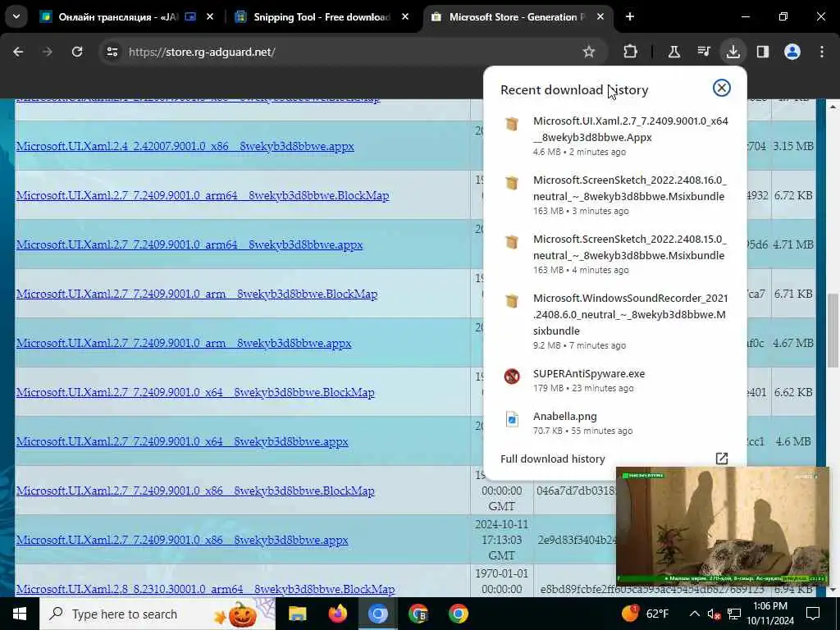
Task: Open the Extensions puzzle icon
Action: (x=631, y=52)
